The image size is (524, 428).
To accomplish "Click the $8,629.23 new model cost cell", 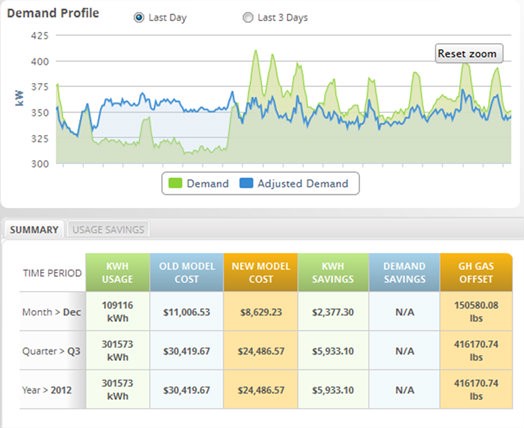I will click(x=261, y=311).
